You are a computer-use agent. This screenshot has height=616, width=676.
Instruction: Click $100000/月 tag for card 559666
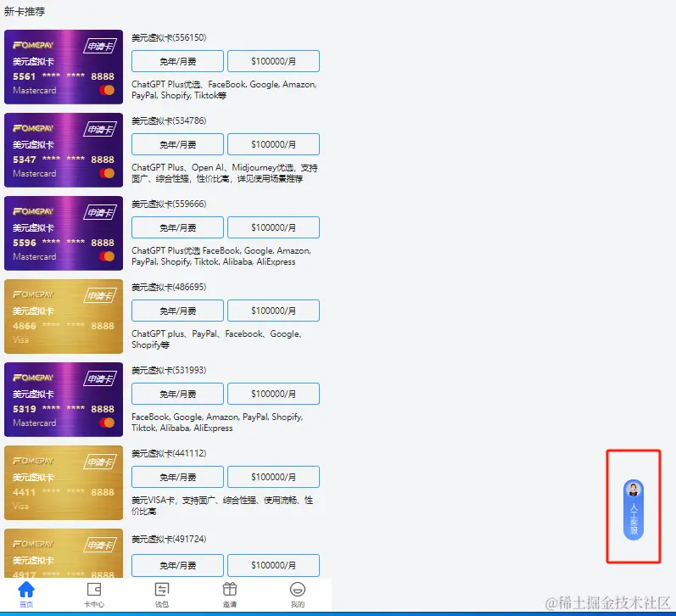click(273, 227)
